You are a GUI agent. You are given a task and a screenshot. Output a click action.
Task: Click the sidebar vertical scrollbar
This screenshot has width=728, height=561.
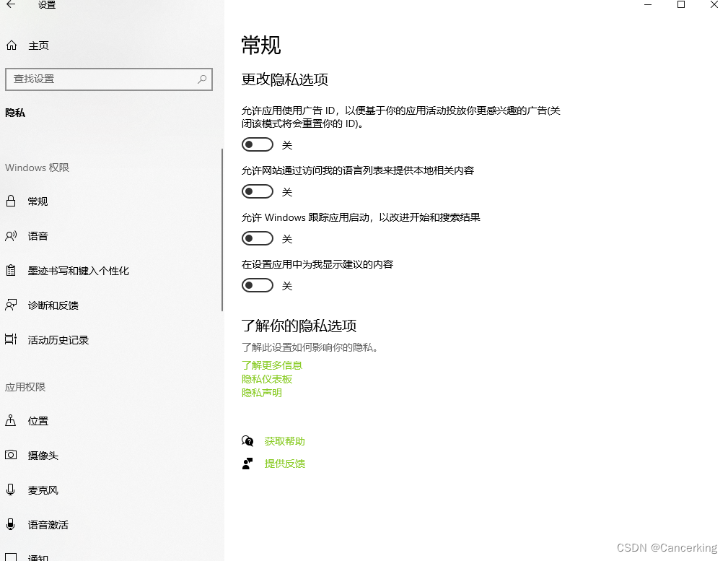pos(222,230)
